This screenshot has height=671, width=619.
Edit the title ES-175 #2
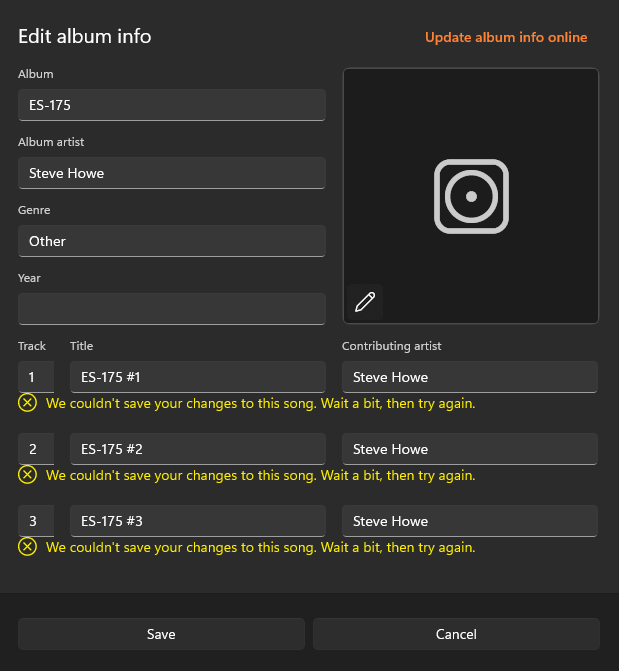tap(198, 449)
